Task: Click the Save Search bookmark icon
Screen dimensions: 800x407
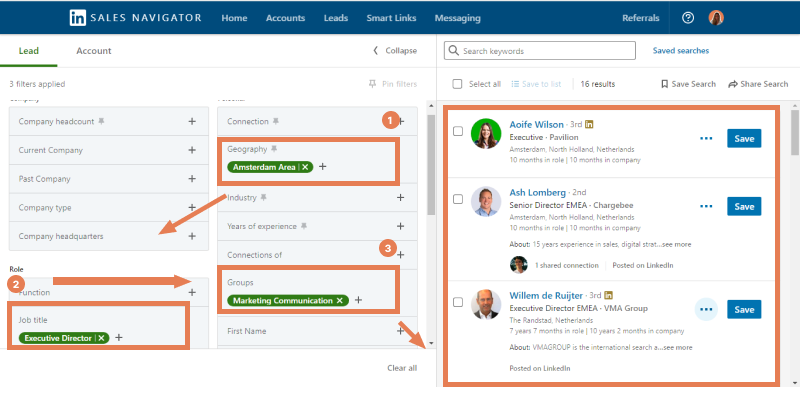Action: coord(664,84)
